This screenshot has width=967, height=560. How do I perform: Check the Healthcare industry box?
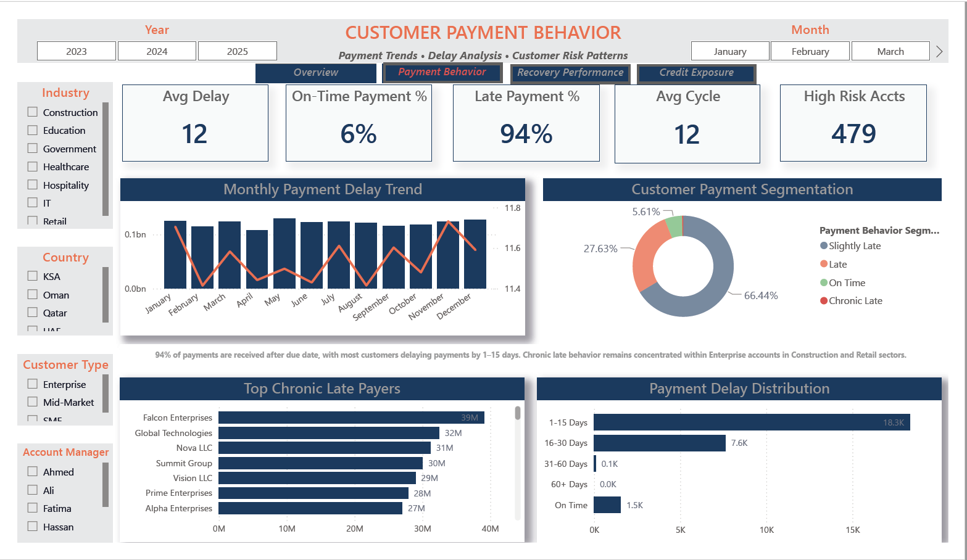tap(33, 166)
